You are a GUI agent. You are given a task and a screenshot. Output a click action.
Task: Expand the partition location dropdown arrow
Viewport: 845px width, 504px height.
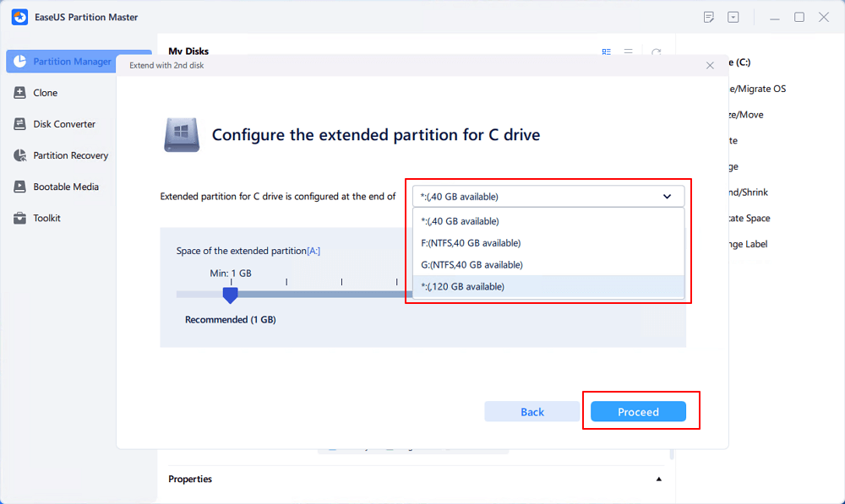667,197
